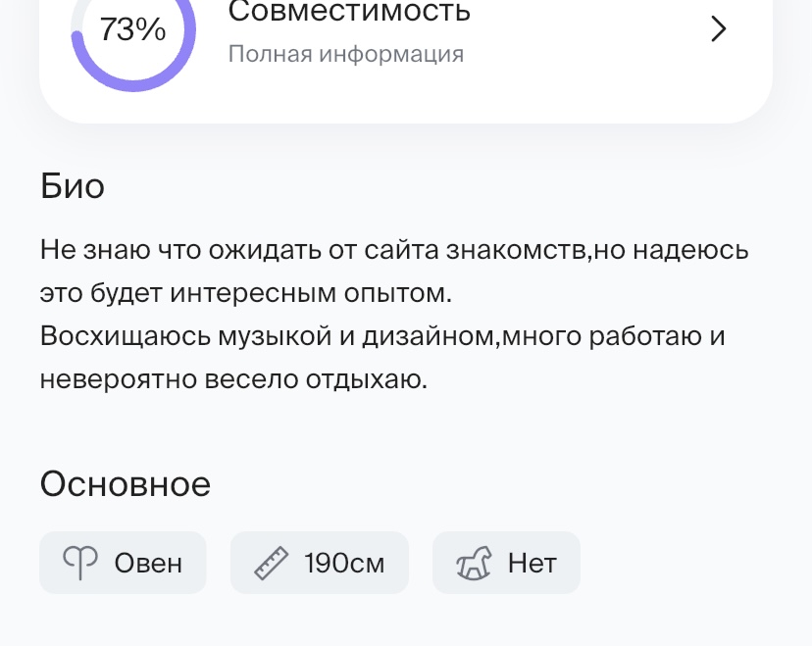Select the 190см height value
This screenshot has width=812, height=646.
tap(344, 564)
